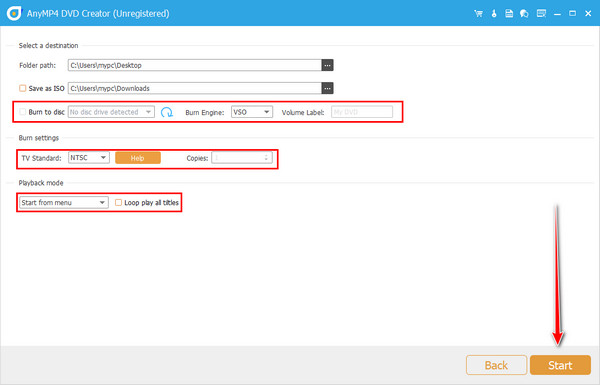The width and height of the screenshot is (600, 385).
Task: Open Start from menu dropdown
Action: tap(64, 202)
